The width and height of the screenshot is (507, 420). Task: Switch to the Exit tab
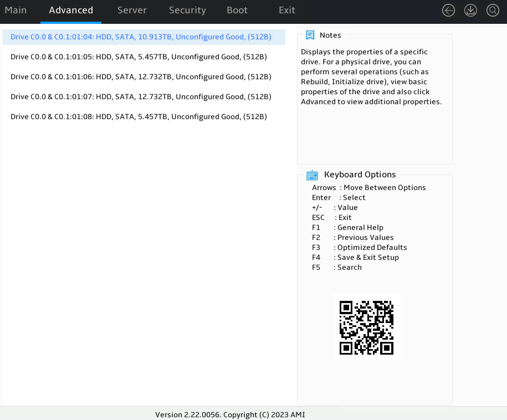pyautogui.click(x=287, y=11)
